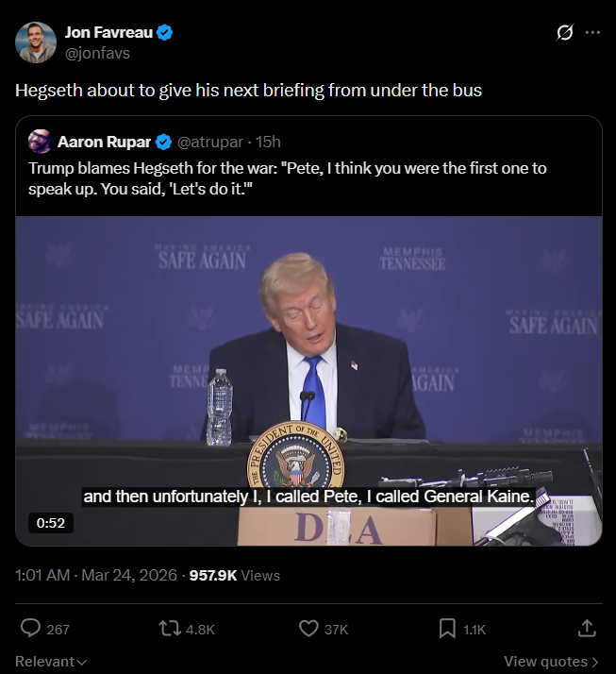Open View quotes link
616x674 pixels.
click(551, 662)
